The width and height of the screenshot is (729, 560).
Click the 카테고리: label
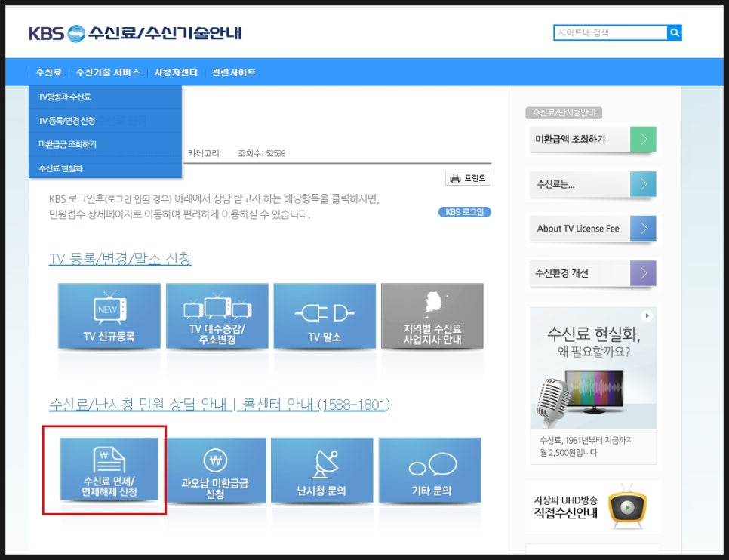204,153
